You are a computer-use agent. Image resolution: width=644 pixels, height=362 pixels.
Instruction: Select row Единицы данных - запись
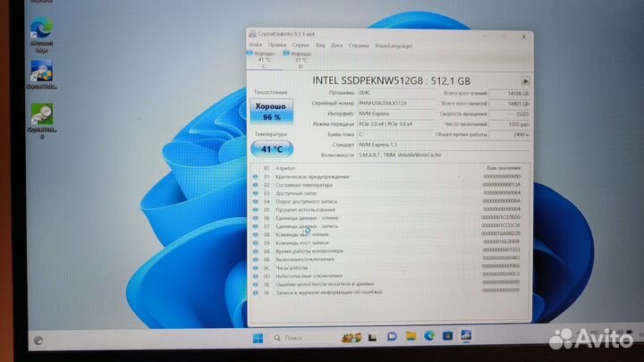pyautogui.click(x=387, y=226)
